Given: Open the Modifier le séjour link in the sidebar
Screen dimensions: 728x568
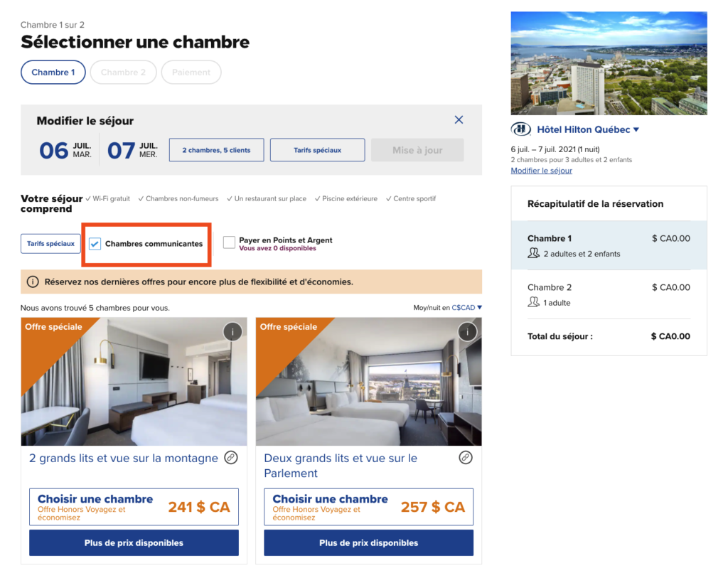Looking at the screenshot, I should pyautogui.click(x=541, y=170).
